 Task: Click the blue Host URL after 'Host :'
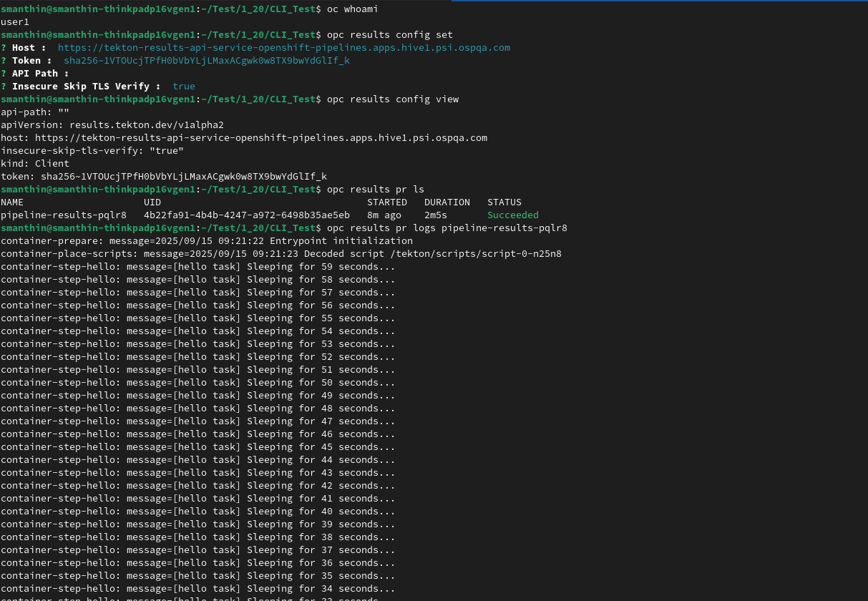click(x=284, y=48)
